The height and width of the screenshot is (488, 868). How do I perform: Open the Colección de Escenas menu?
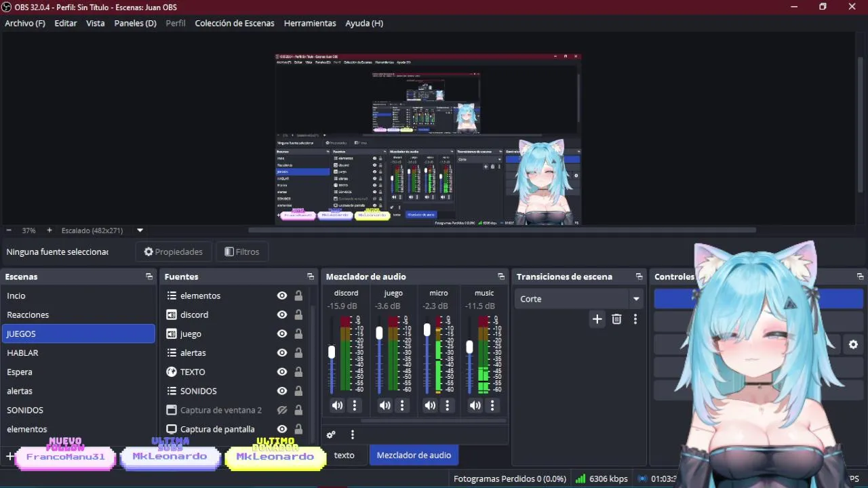point(235,23)
